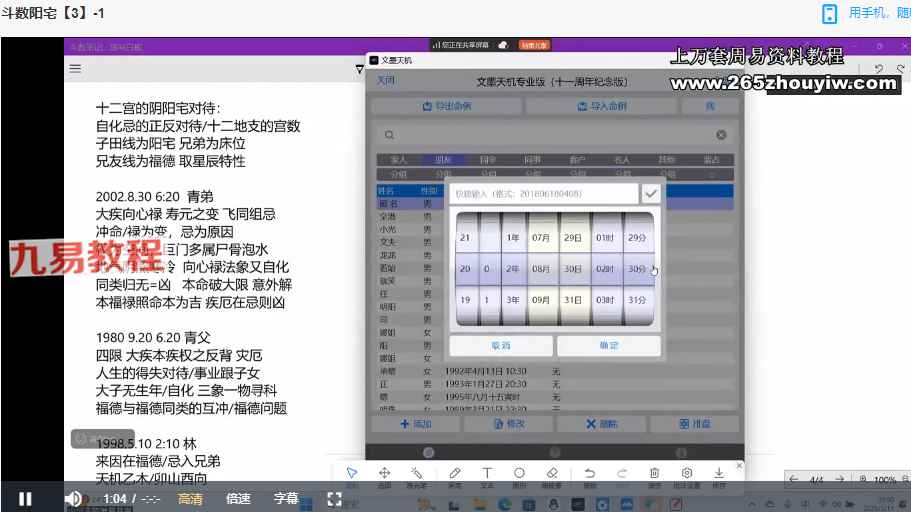Confirm quick input with the checkmark box
The image size is (911, 512).
[651, 193]
